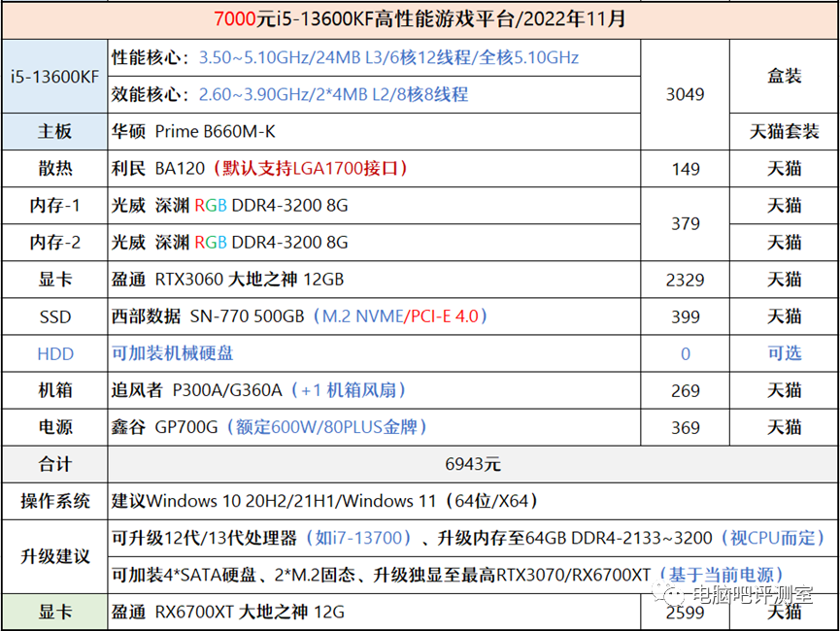Select 西部数据 SN-770 500GB cell
Screen dimensions: 840x631
(374, 316)
